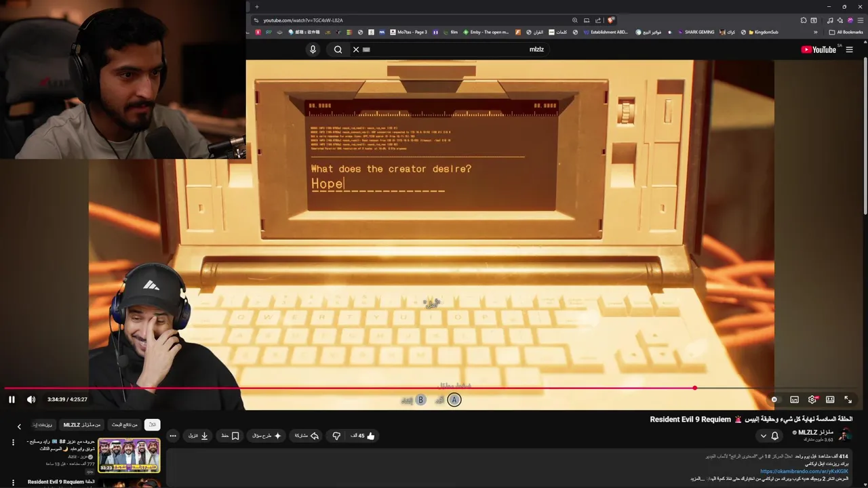Open the Establishment ABD bookmark
868x488 pixels.
coord(604,32)
